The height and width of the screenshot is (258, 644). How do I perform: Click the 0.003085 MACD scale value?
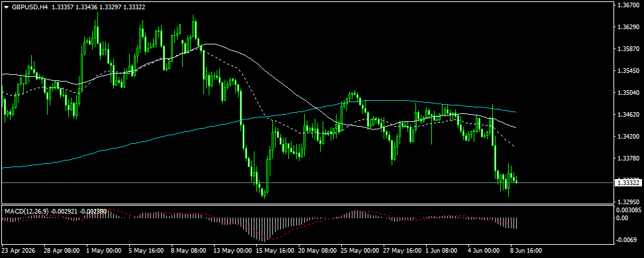pos(628,210)
